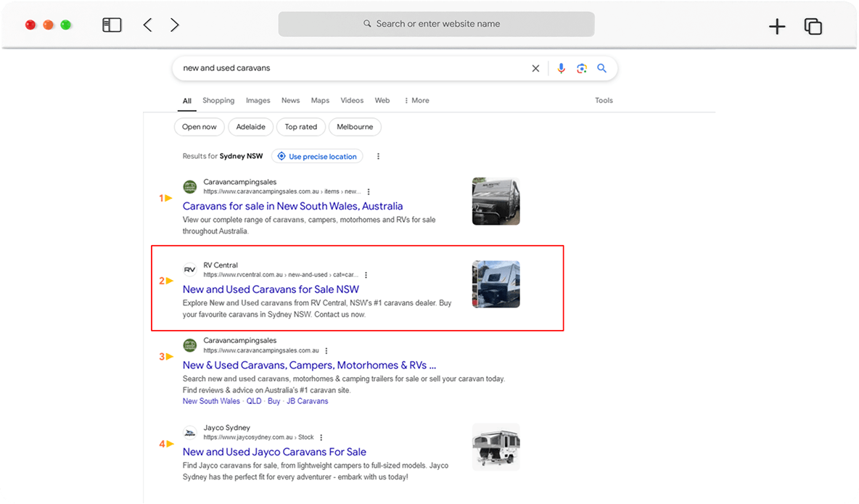Switch to the Videos tab

[352, 100]
